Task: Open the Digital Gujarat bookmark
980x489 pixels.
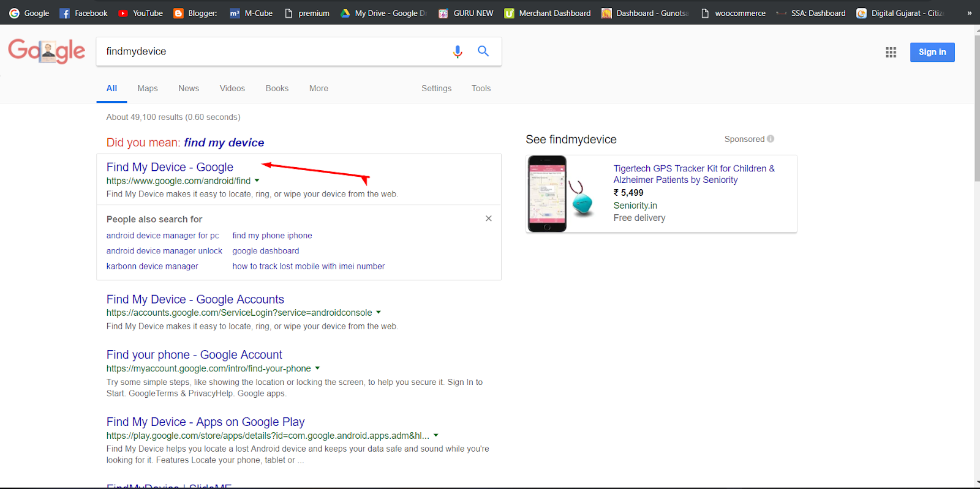Action: [900, 13]
